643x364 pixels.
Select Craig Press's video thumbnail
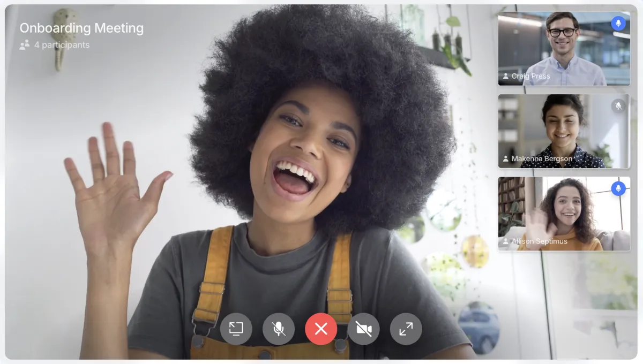click(x=564, y=49)
